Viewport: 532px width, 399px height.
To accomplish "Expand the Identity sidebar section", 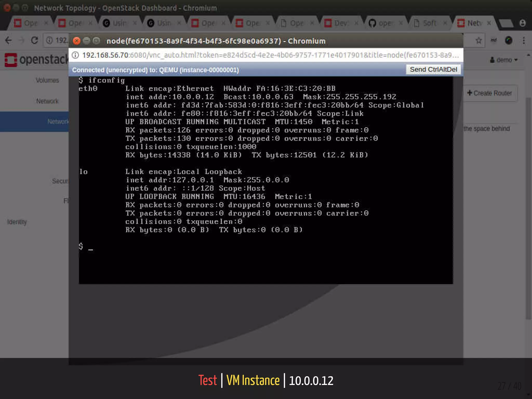I will point(17,222).
